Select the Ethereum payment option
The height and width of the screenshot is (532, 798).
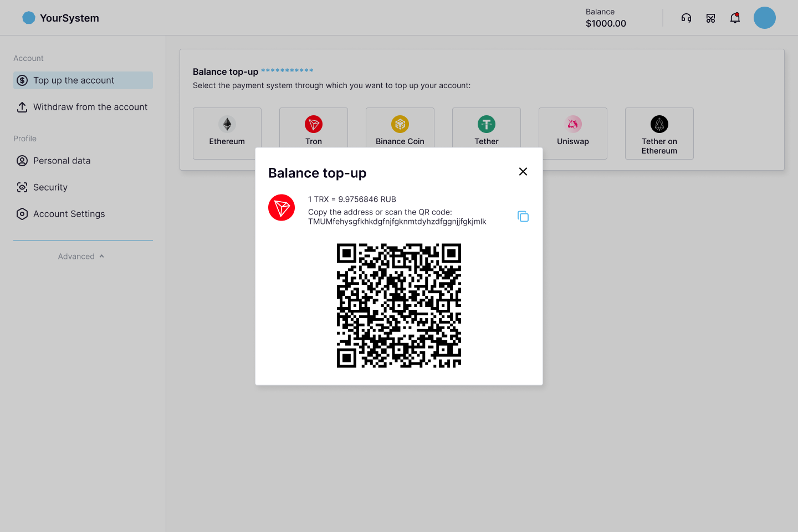227,132
